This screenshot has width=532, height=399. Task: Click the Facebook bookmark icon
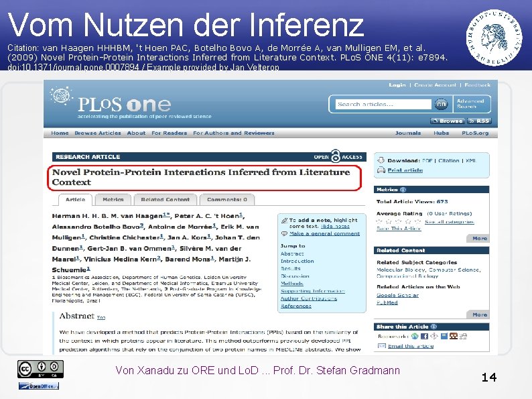tap(424, 336)
